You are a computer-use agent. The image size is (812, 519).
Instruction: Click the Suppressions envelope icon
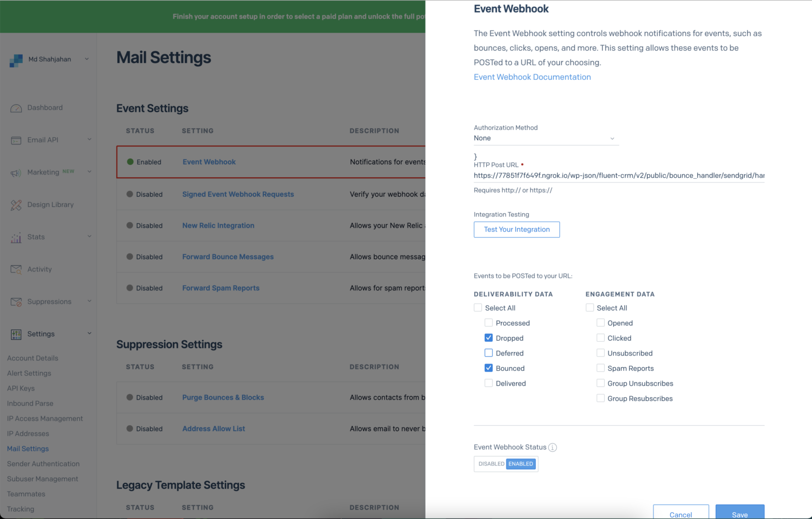pos(16,302)
